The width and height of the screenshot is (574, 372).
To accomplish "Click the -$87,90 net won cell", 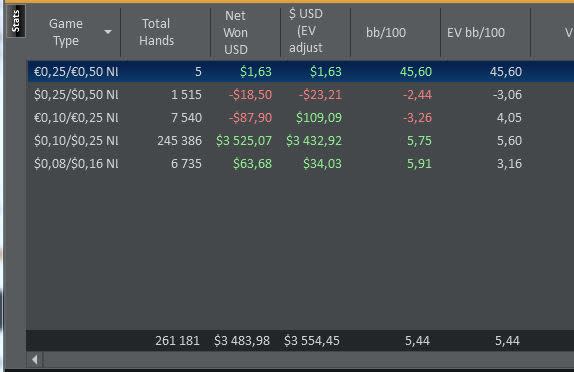I will (250, 118).
